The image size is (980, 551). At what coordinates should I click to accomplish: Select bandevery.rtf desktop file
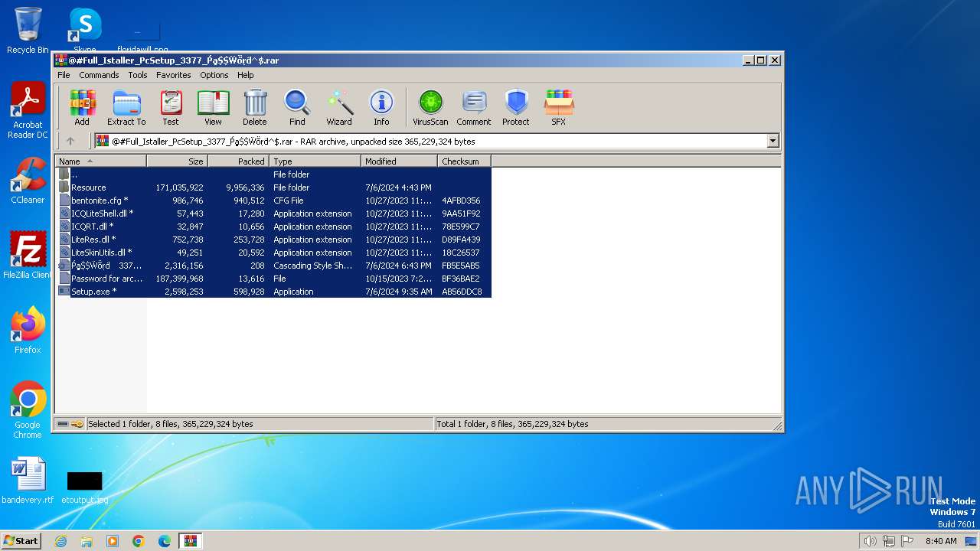[28, 481]
